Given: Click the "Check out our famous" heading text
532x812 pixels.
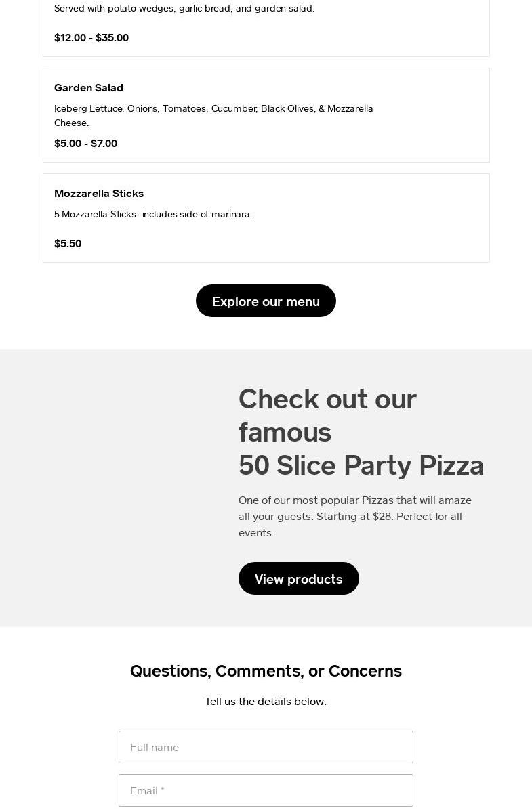Looking at the screenshot, I should tap(327, 400).
